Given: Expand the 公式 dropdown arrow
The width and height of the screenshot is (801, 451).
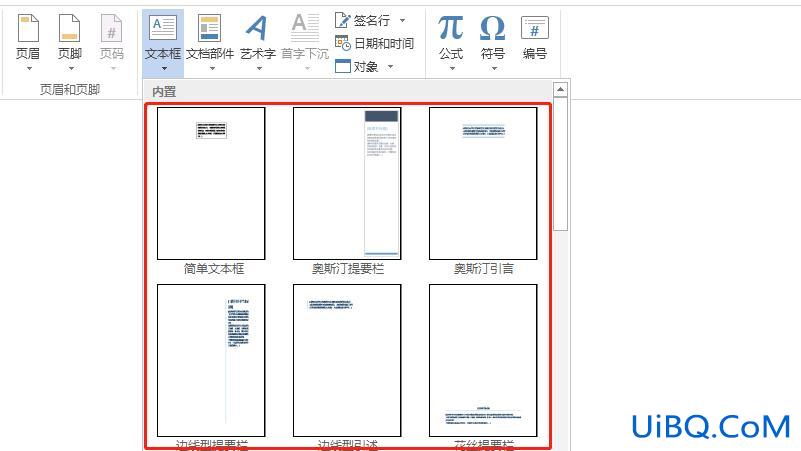Looking at the screenshot, I should [x=452, y=68].
